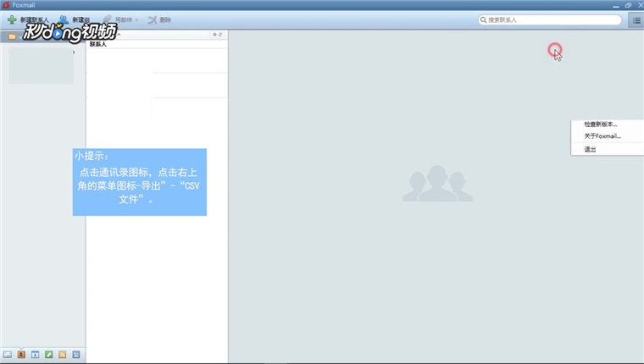Choose 退出 from the menu
Viewport: 644px width, 364px height.
pyautogui.click(x=591, y=149)
